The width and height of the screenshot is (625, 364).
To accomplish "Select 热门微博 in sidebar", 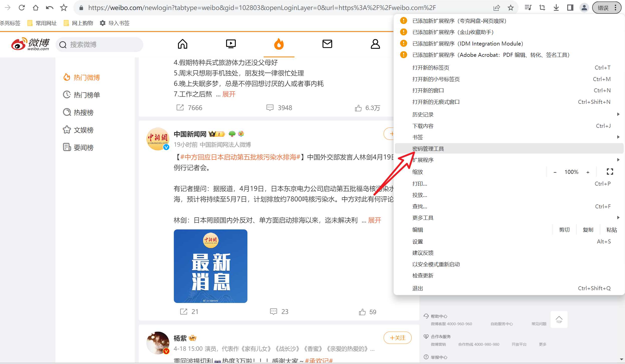I will pos(82,78).
